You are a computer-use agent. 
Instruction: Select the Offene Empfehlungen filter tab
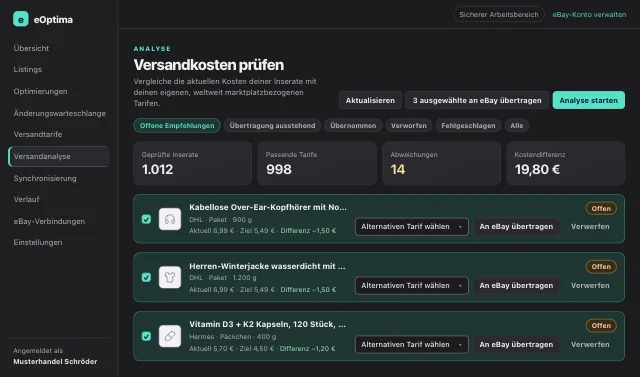pos(177,126)
